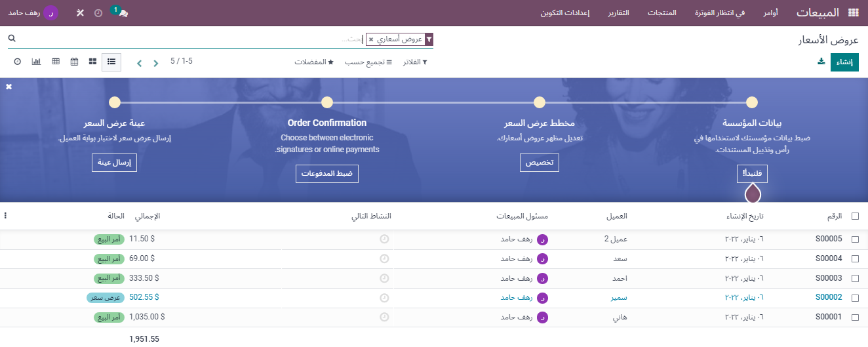This screenshot has height=347, width=868.
Task: Click the إرسال عينة button
Action: 114,163
